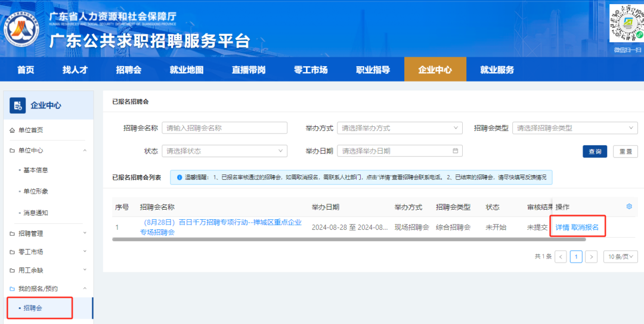Click the 详情 link in the row
The height and width of the screenshot is (324, 644).
[x=562, y=227]
